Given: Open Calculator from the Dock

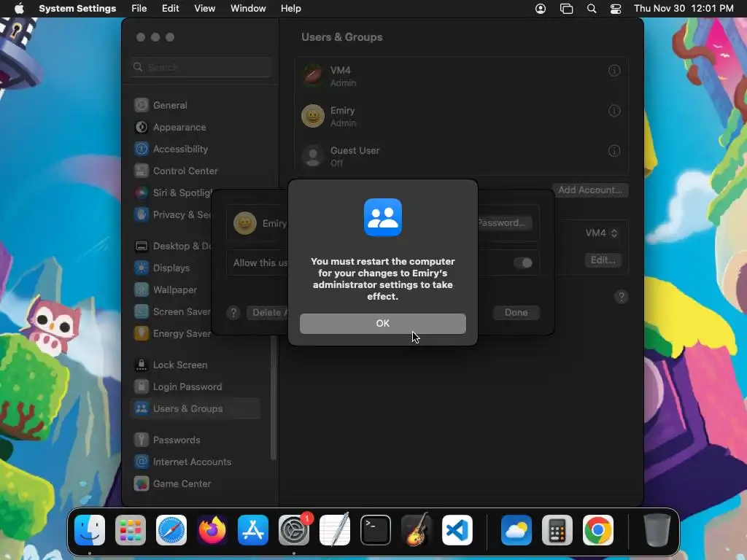Looking at the screenshot, I should [x=557, y=530].
